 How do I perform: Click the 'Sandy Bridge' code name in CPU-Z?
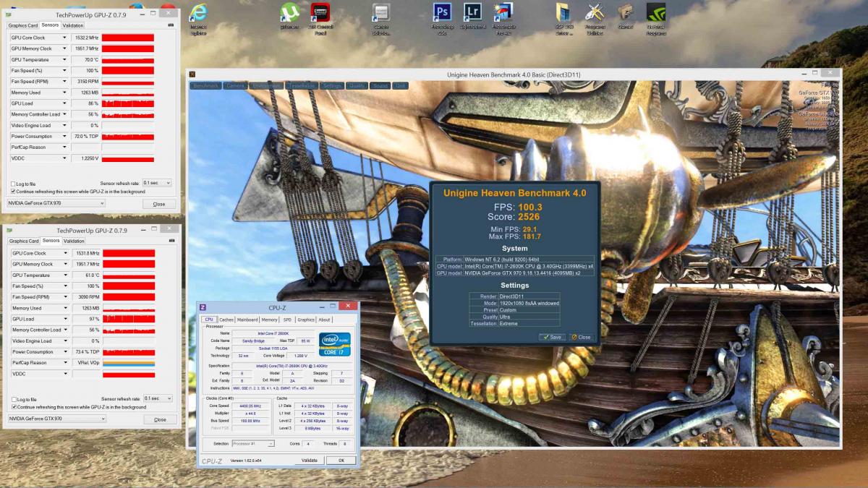tap(252, 341)
